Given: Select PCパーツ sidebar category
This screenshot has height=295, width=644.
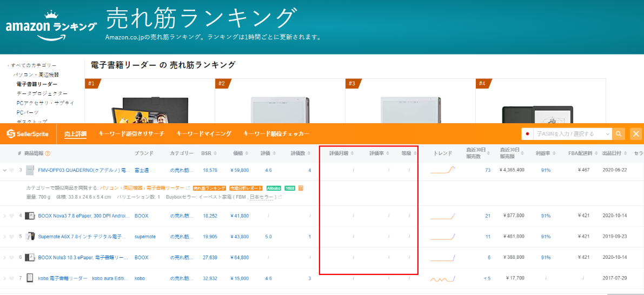Looking at the screenshot, I should tap(28, 112).
